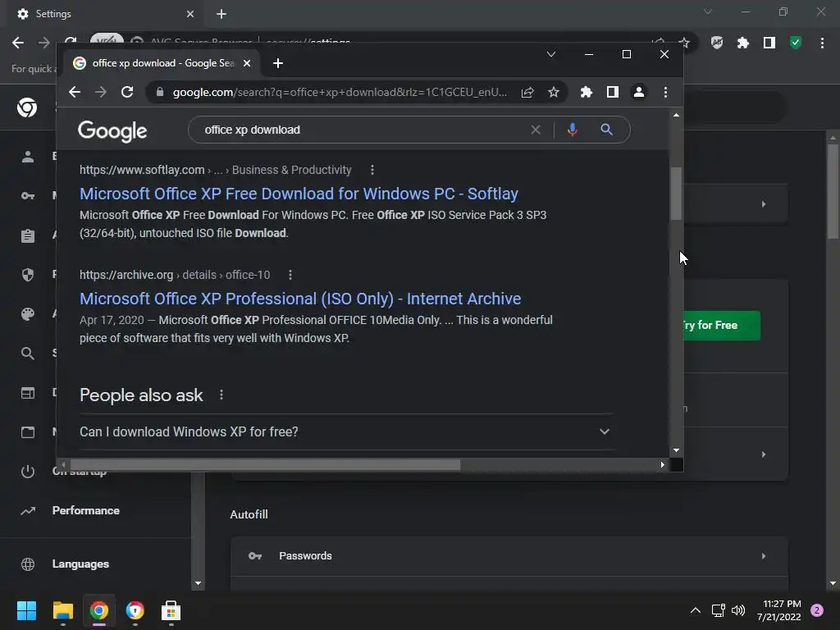Image resolution: width=840 pixels, height=630 pixels.
Task: Go forward in the Google search window
Action: point(101,92)
